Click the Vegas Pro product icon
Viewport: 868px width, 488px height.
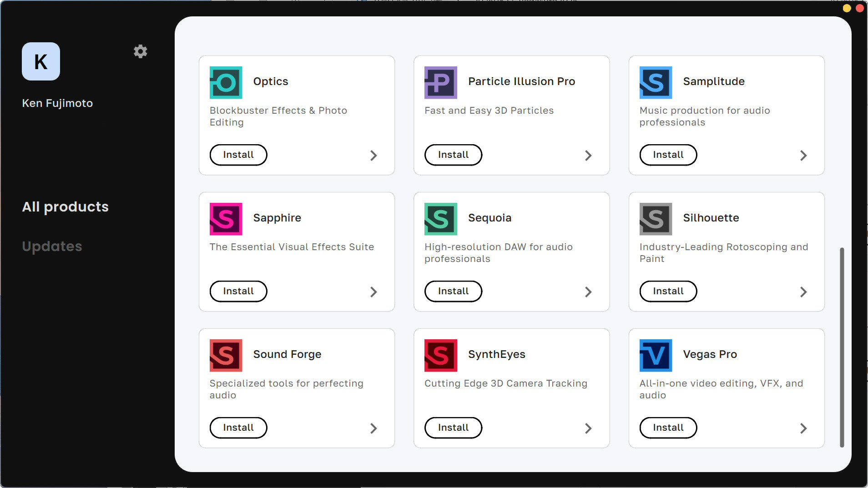[x=656, y=356]
